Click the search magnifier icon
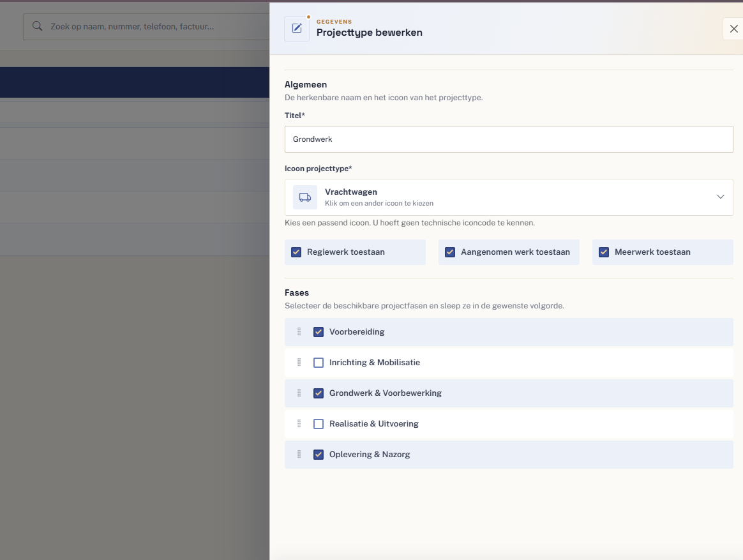 [38, 26]
